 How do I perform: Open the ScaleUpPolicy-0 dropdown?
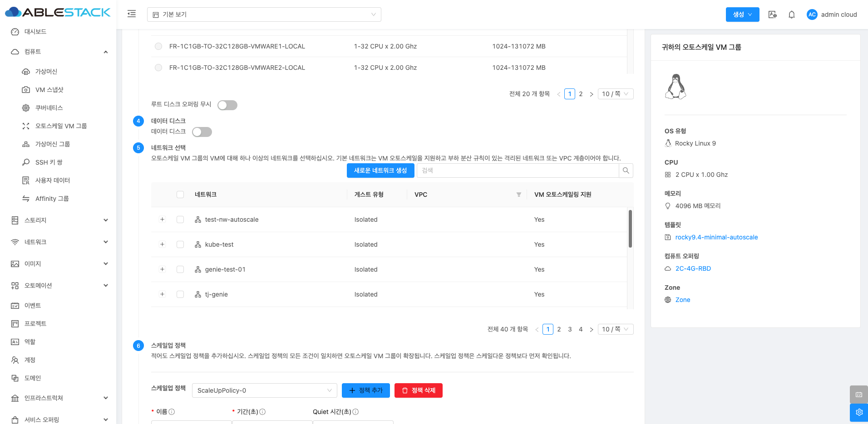pos(264,390)
